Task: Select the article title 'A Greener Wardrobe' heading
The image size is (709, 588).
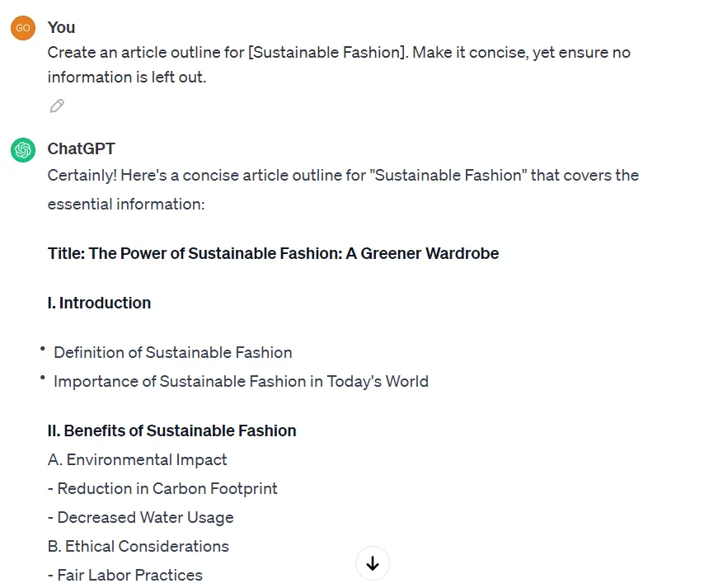Action: point(274,253)
